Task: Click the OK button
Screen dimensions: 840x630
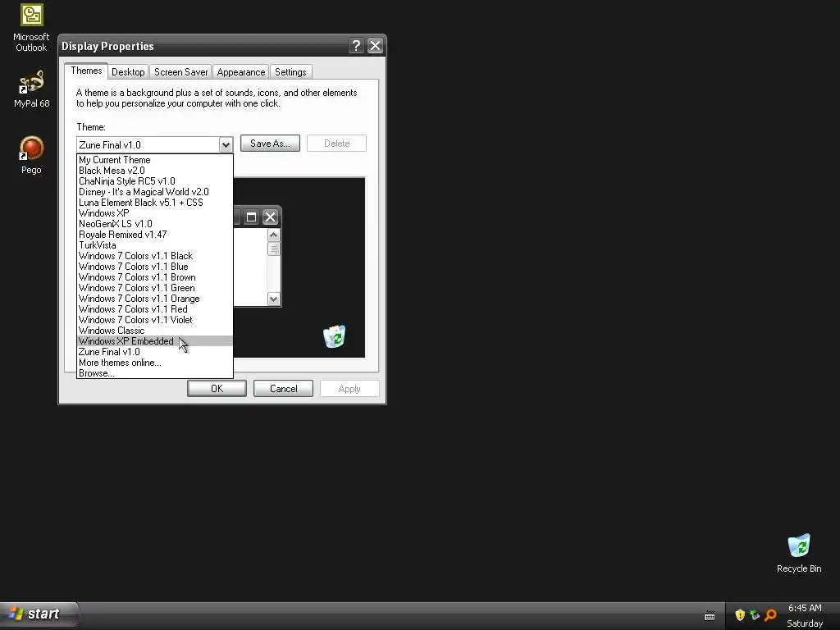Action: 217,388
